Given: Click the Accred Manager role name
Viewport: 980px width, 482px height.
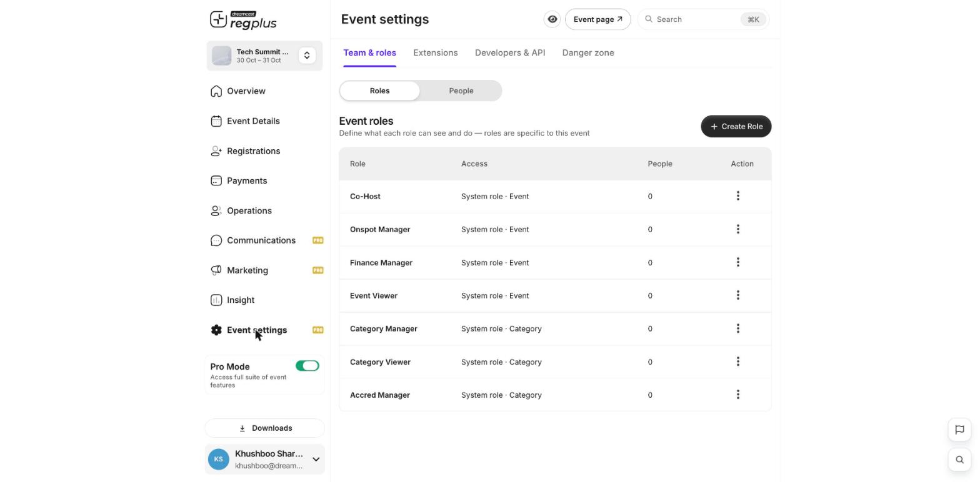Looking at the screenshot, I should coord(380,395).
